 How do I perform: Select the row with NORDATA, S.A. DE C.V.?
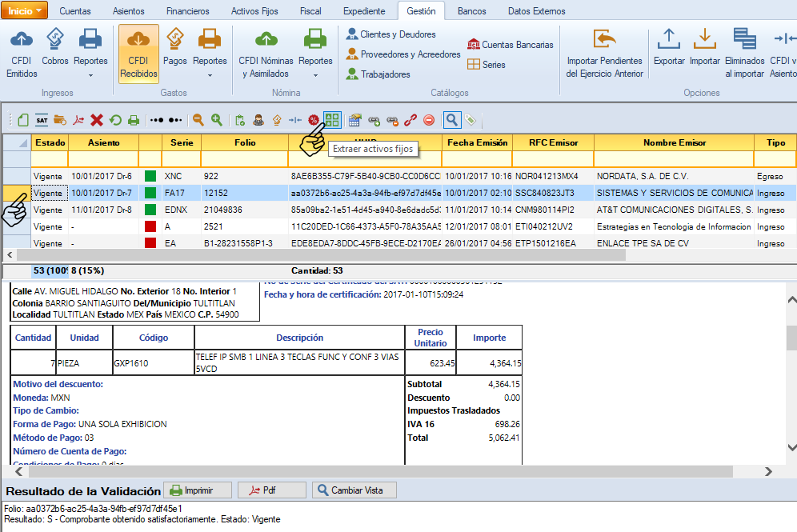399,176
